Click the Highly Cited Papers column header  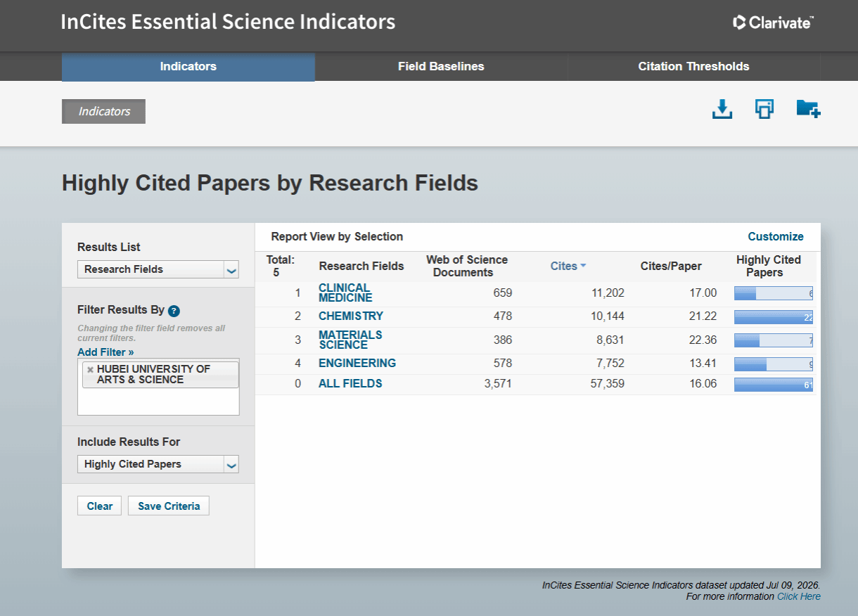769,266
